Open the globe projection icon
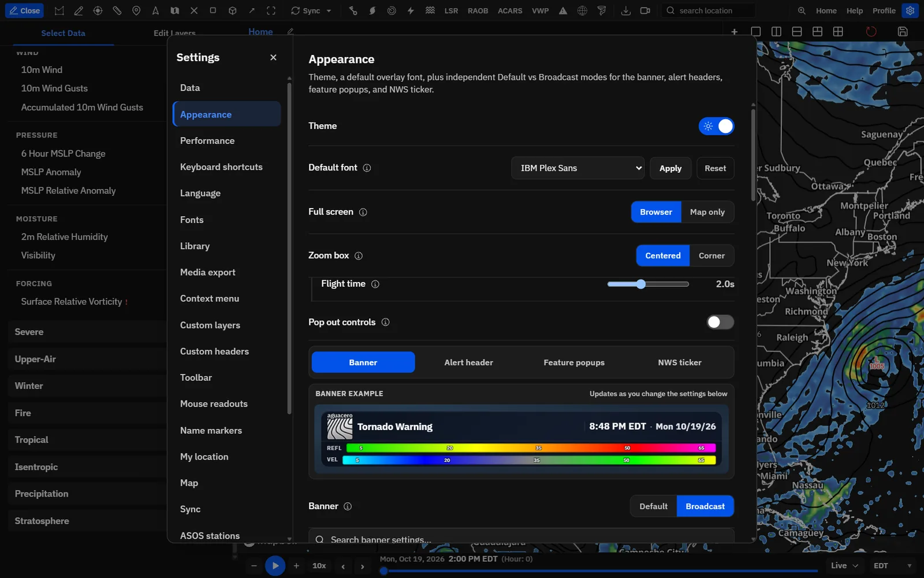 point(582,10)
